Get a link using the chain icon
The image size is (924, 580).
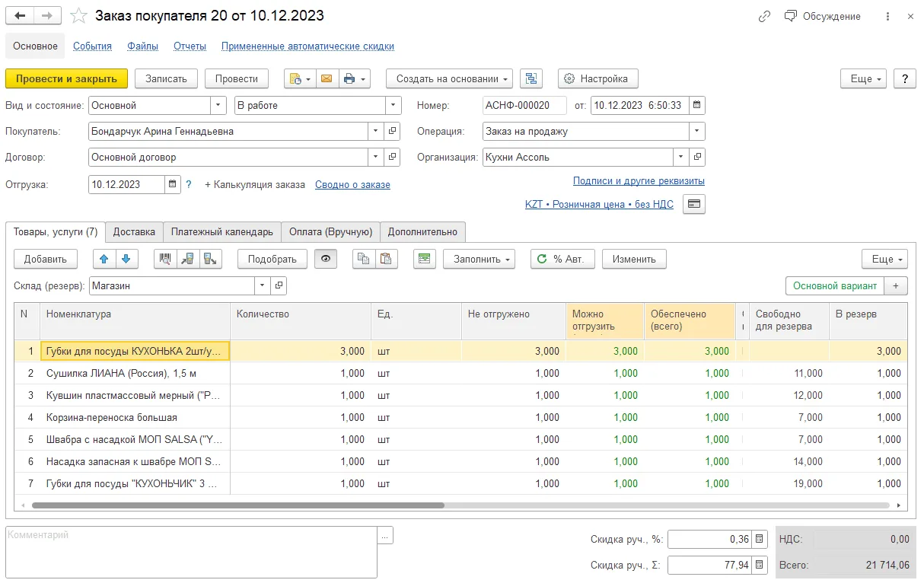[764, 16]
